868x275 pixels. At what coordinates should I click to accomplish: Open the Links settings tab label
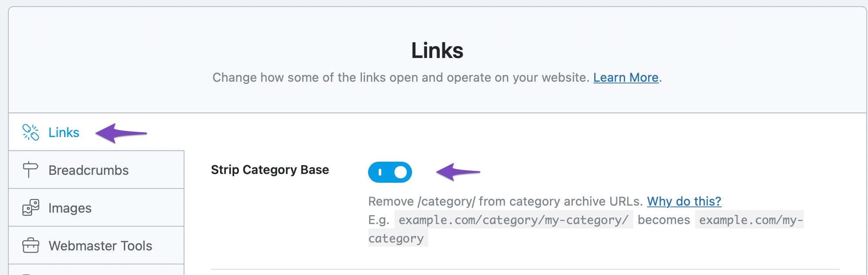pyautogui.click(x=64, y=132)
